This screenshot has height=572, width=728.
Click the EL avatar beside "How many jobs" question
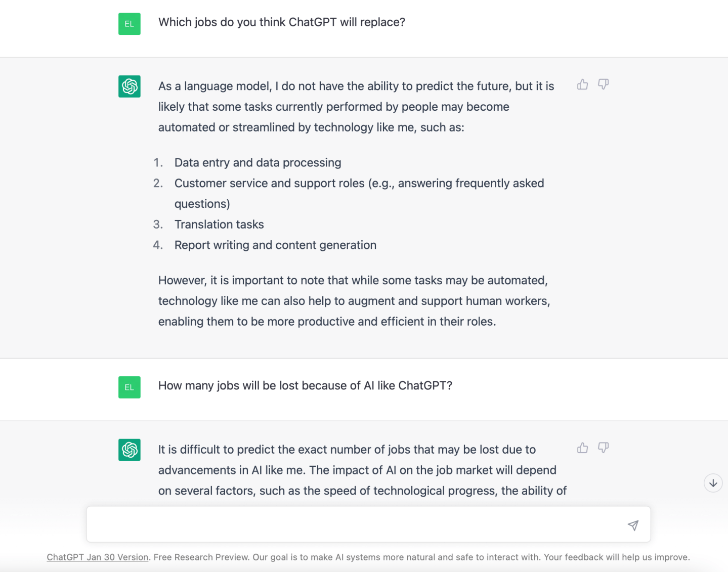pos(130,387)
